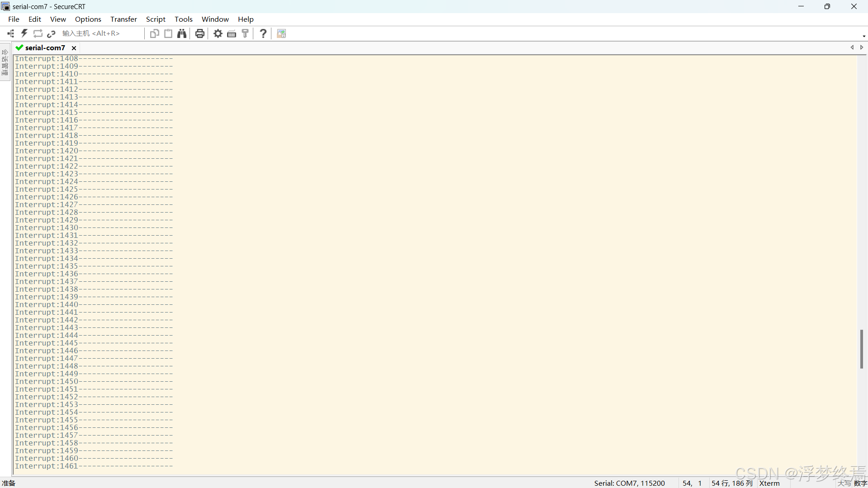The height and width of the screenshot is (488, 868).
Task: Open the Session Manager icon
Action: pos(10,33)
